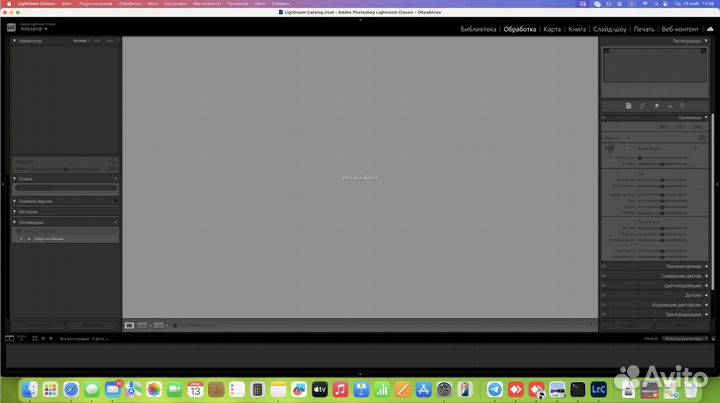Select the Red eye correction tool icon
Screen dimensions: 720x403
[670, 106]
